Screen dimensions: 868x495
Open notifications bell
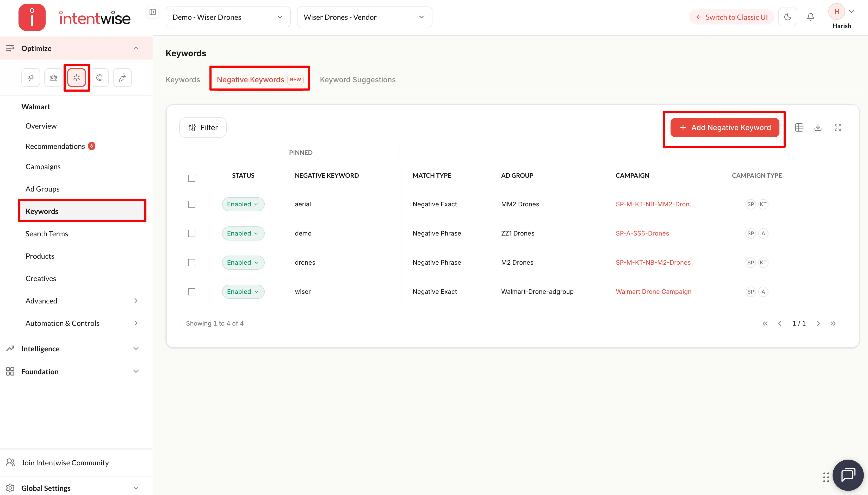click(810, 17)
